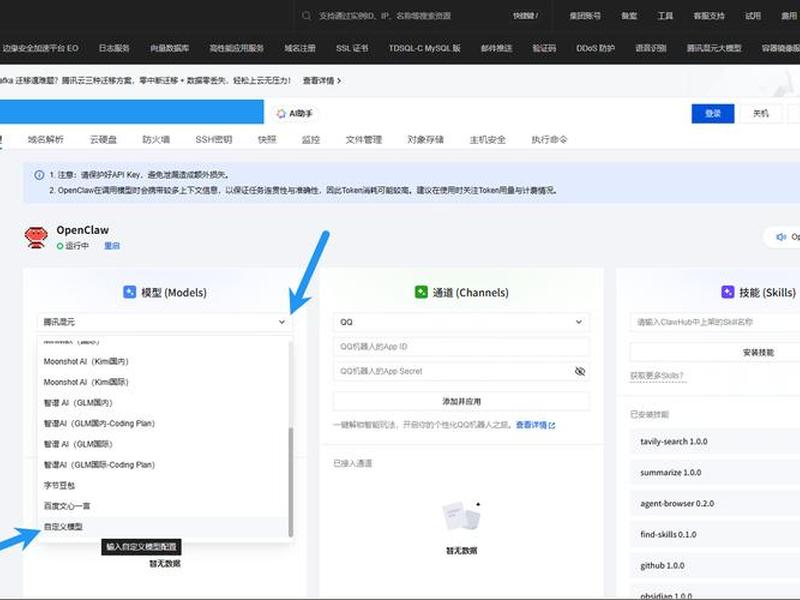Select 自定义模型 custom model option
Image resolution: width=800 pixels, height=600 pixels.
click(163, 527)
